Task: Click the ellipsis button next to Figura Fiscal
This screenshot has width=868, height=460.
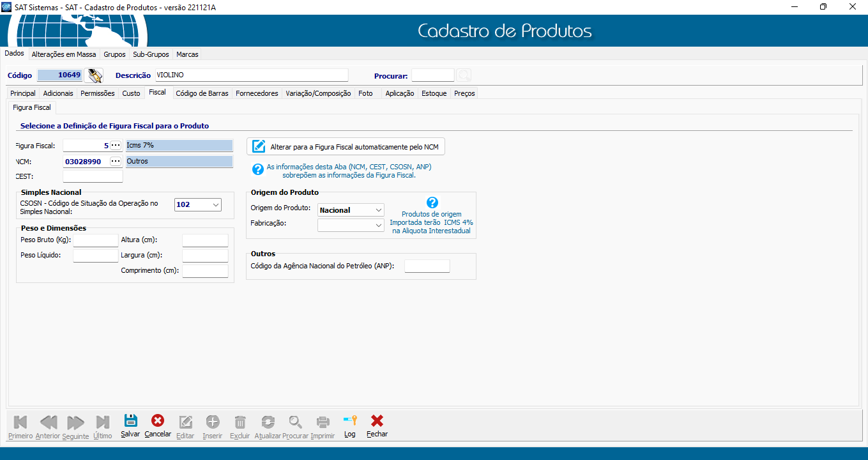Action: pyautogui.click(x=116, y=146)
